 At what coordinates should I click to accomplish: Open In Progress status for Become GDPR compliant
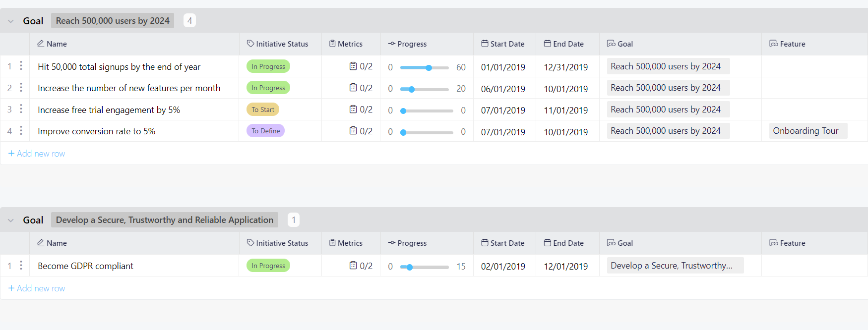268,266
